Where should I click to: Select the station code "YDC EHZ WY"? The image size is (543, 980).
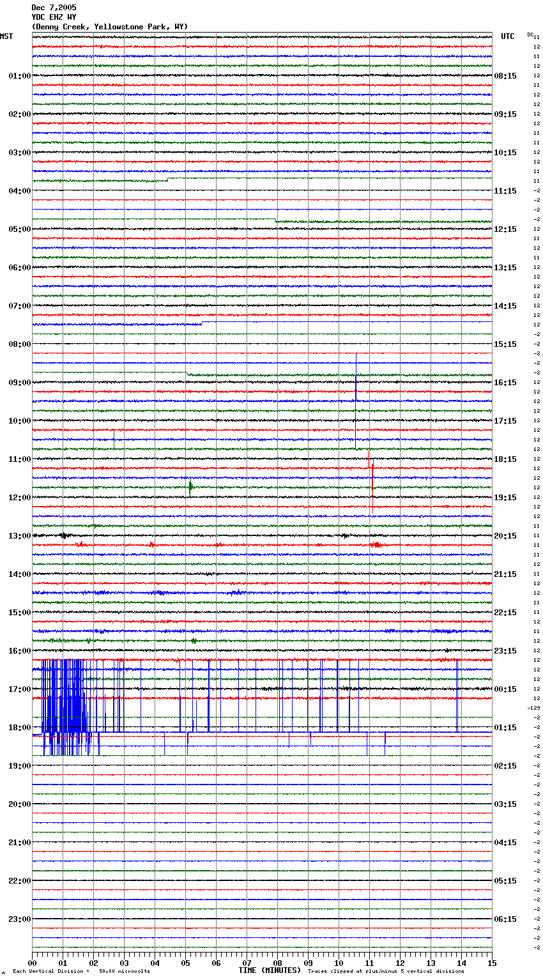pos(54,17)
